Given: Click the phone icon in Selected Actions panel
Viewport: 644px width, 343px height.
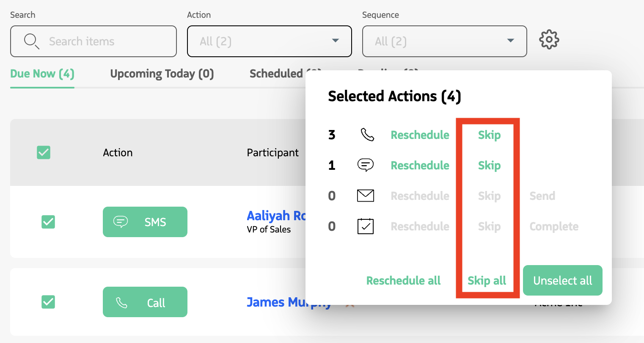Looking at the screenshot, I should (x=366, y=135).
